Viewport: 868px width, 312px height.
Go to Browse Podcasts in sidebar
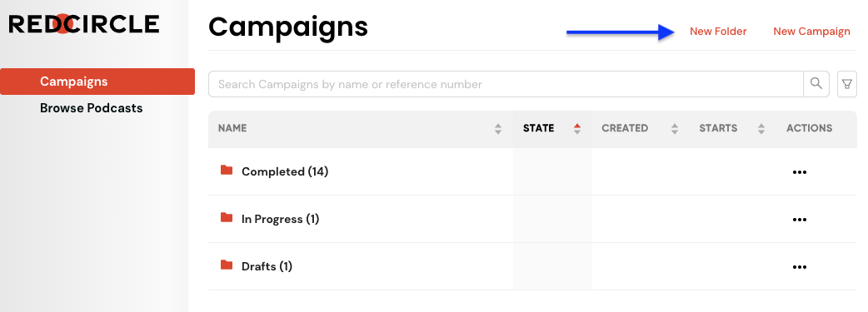click(92, 108)
